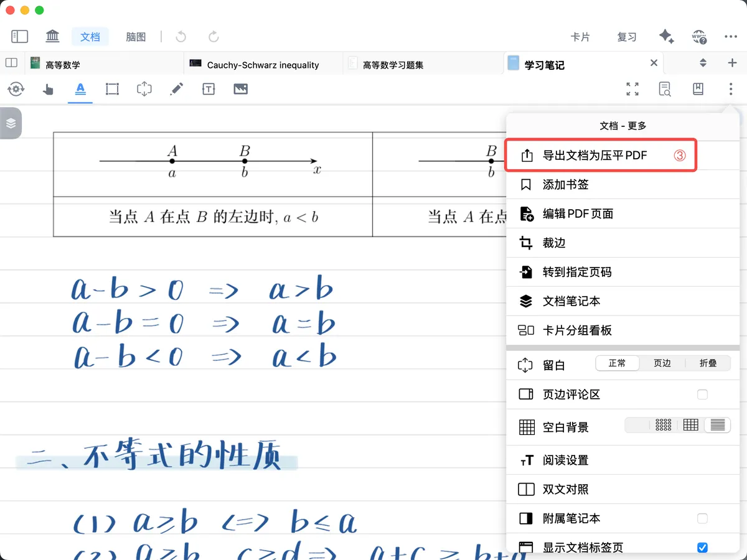747x560 pixels.
Task: Set 留白 to 页边
Action: 662,363
